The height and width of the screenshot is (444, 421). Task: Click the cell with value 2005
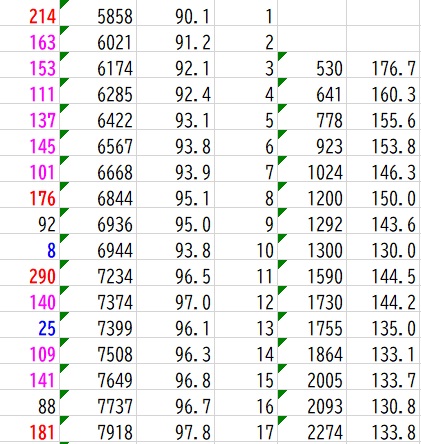(x=312, y=377)
